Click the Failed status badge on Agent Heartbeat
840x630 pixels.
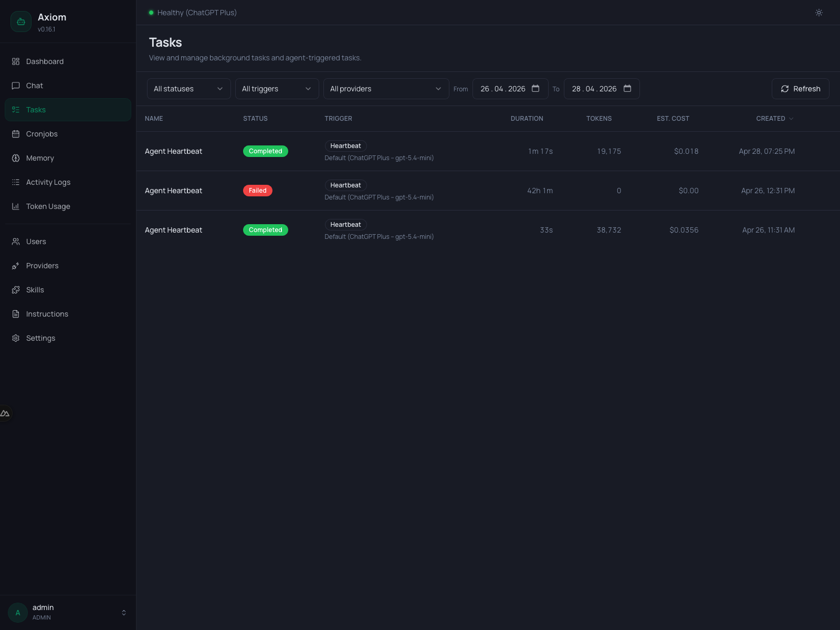257,191
